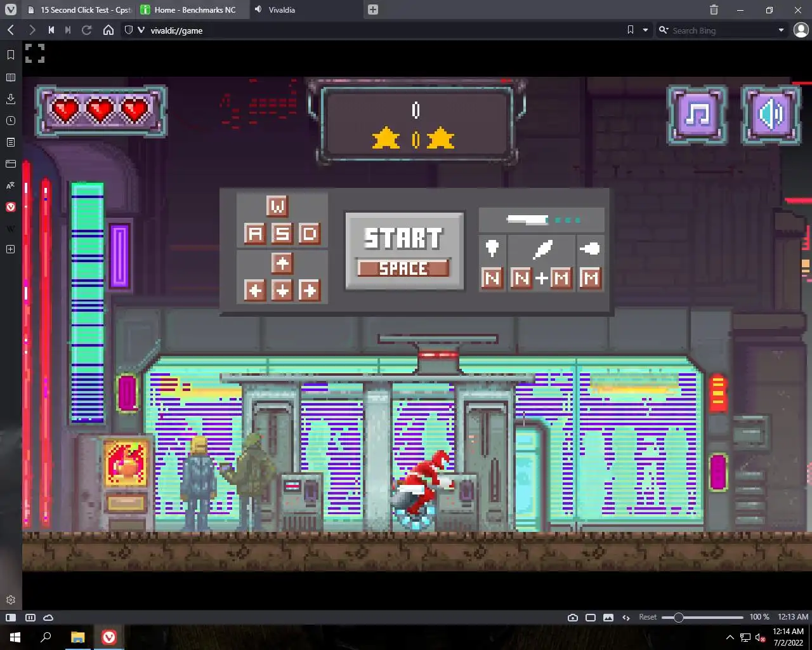Toggle page tiling in the status bar
The height and width of the screenshot is (650, 812).
[x=591, y=617]
